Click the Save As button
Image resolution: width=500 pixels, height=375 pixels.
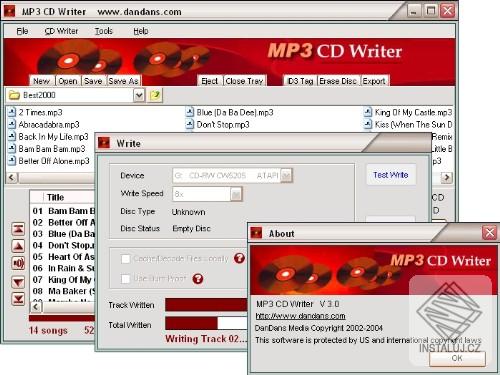[x=123, y=81]
